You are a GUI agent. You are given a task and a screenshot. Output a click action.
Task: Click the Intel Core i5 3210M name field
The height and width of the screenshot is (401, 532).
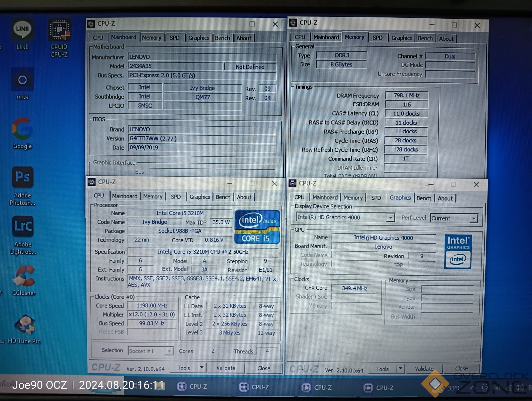pos(180,213)
